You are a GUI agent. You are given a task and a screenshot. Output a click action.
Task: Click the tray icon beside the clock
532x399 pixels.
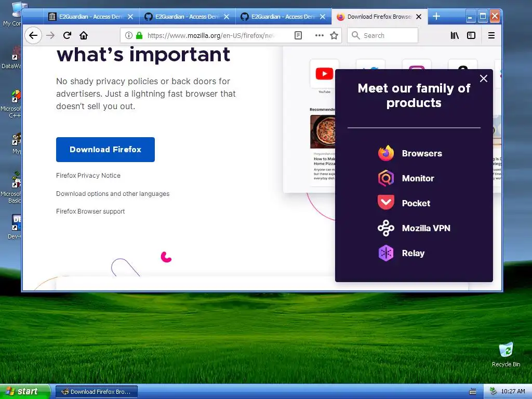494,391
